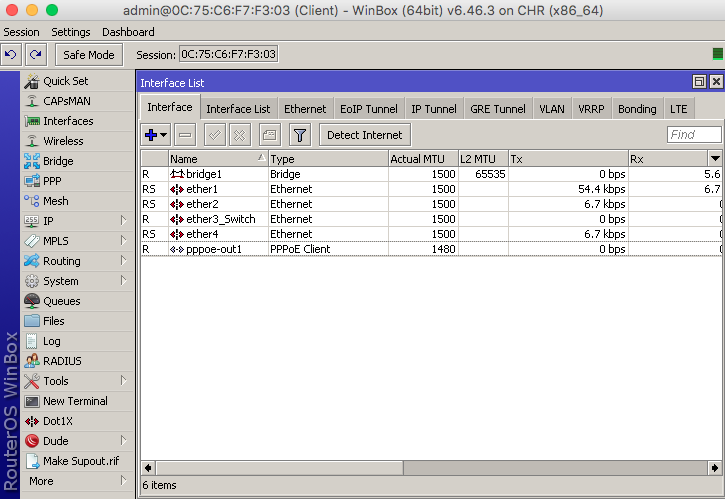Click the horizontal scrollbar right arrow
The height and width of the screenshot is (499, 725).
(715, 468)
